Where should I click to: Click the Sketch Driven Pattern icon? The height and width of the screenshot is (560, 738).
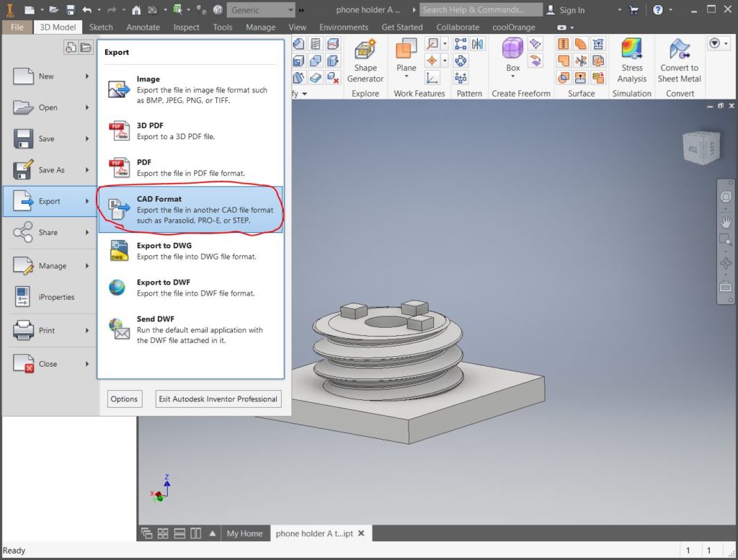(x=461, y=78)
